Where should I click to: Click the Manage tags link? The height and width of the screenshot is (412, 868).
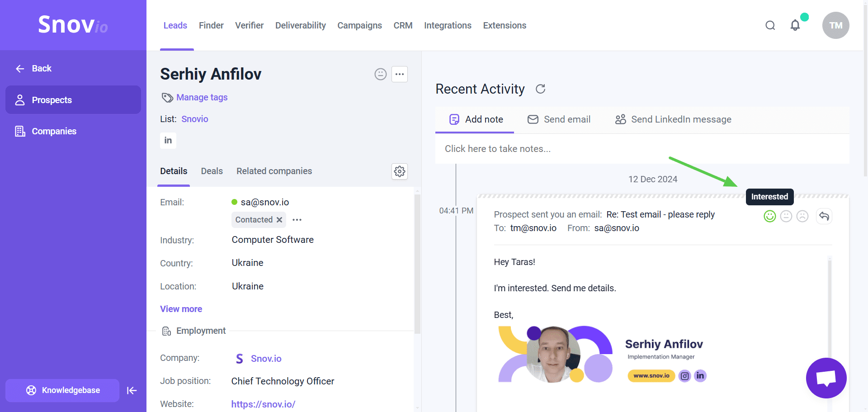tap(202, 97)
